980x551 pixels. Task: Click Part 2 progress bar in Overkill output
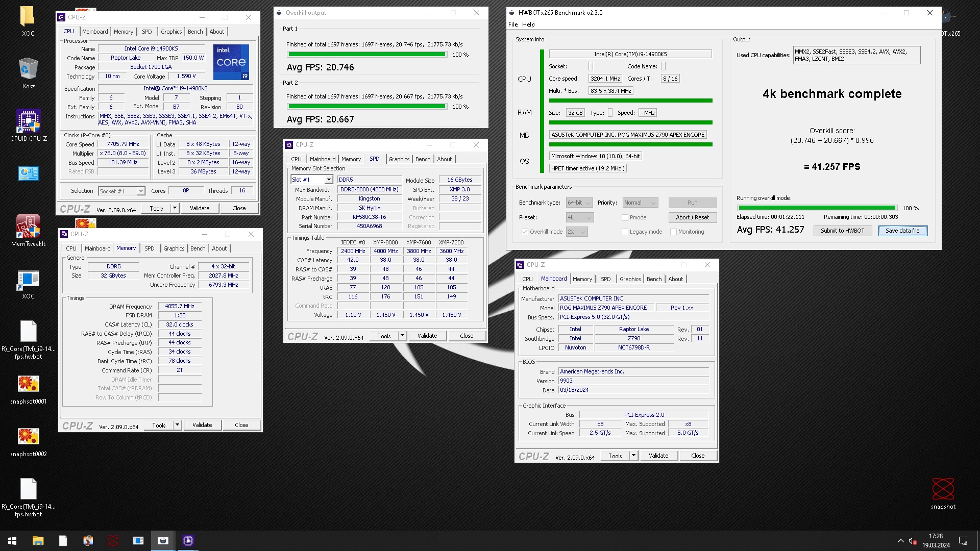(x=367, y=107)
